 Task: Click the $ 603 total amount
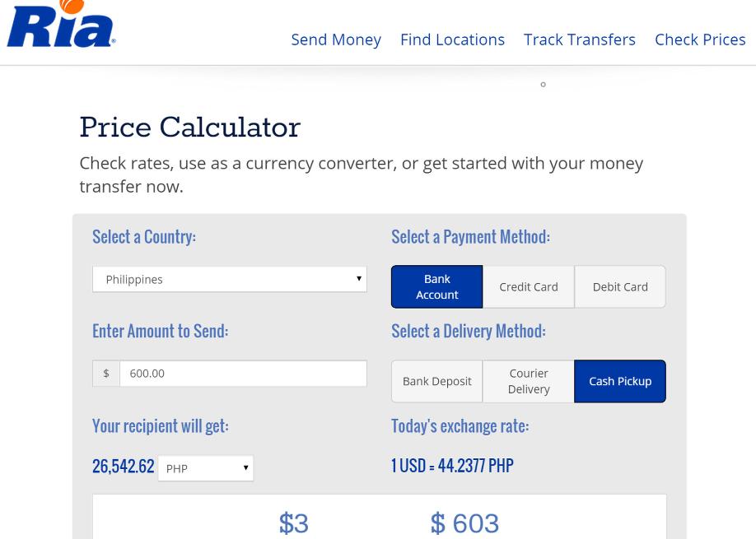click(464, 523)
